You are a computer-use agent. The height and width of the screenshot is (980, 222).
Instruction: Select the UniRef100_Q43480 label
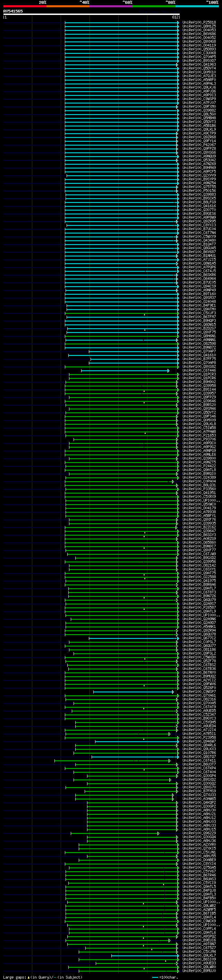[x=199, y=241]
